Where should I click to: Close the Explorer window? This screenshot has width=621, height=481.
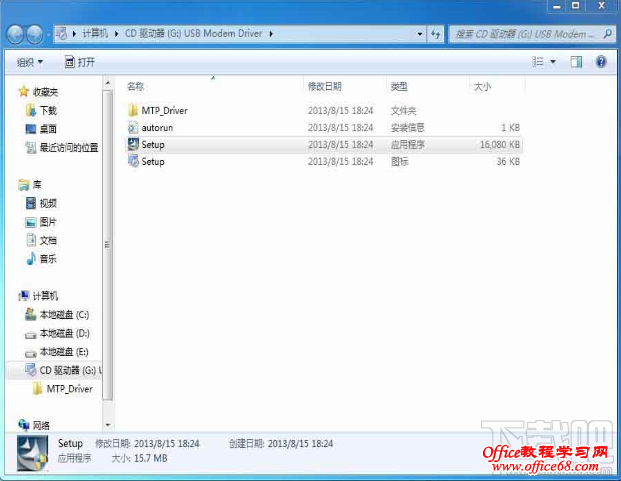(x=601, y=6)
